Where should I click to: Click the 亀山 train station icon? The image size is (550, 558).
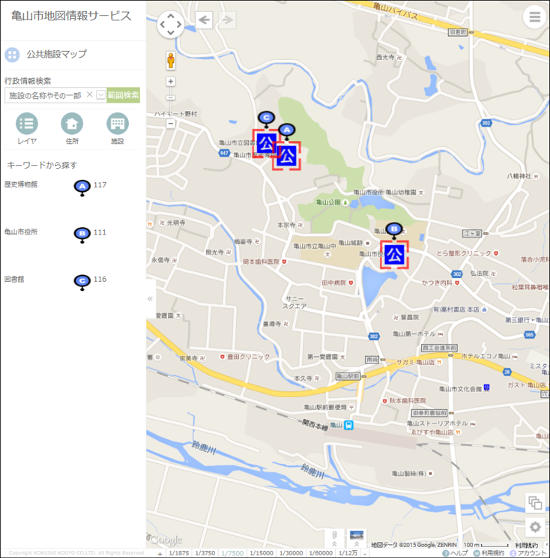pos(349,425)
